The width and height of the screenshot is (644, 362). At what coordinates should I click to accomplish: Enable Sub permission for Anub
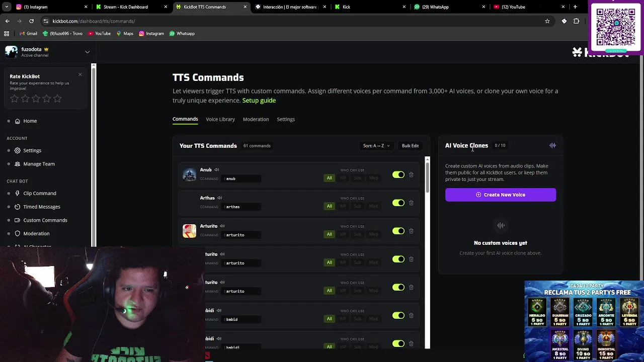357,178
